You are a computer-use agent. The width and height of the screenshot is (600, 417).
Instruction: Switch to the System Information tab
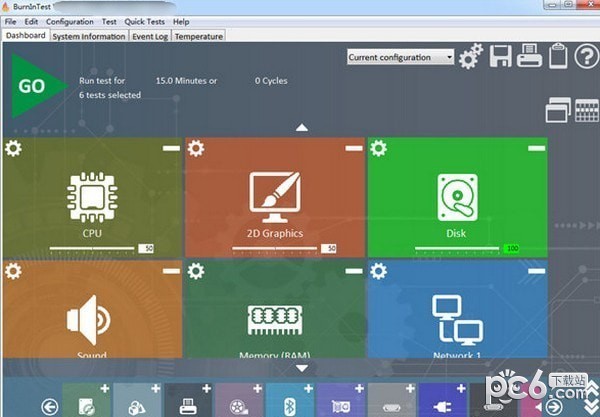pyautogui.click(x=89, y=36)
